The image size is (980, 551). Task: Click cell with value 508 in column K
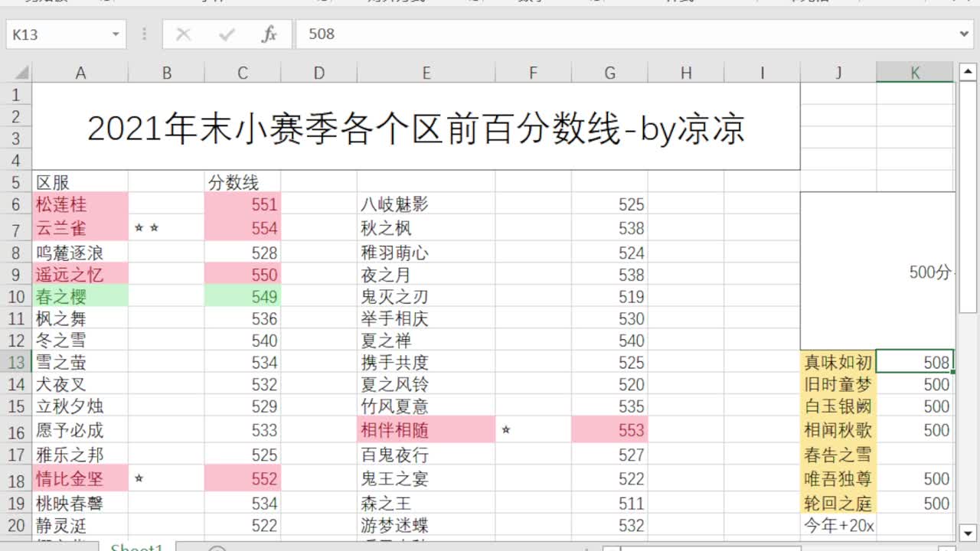click(915, 362)
